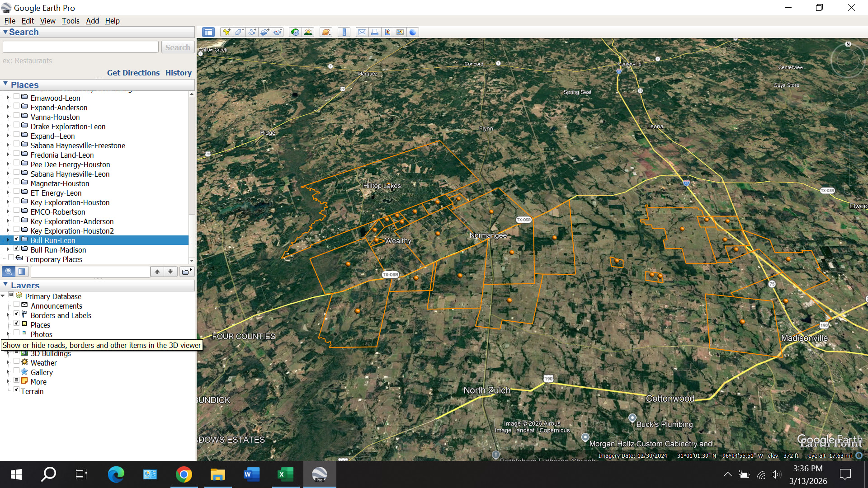The height and width of the screenshot is (488, 868).
Task: Open the historical imagery clock tool
Action: point(295,32)
